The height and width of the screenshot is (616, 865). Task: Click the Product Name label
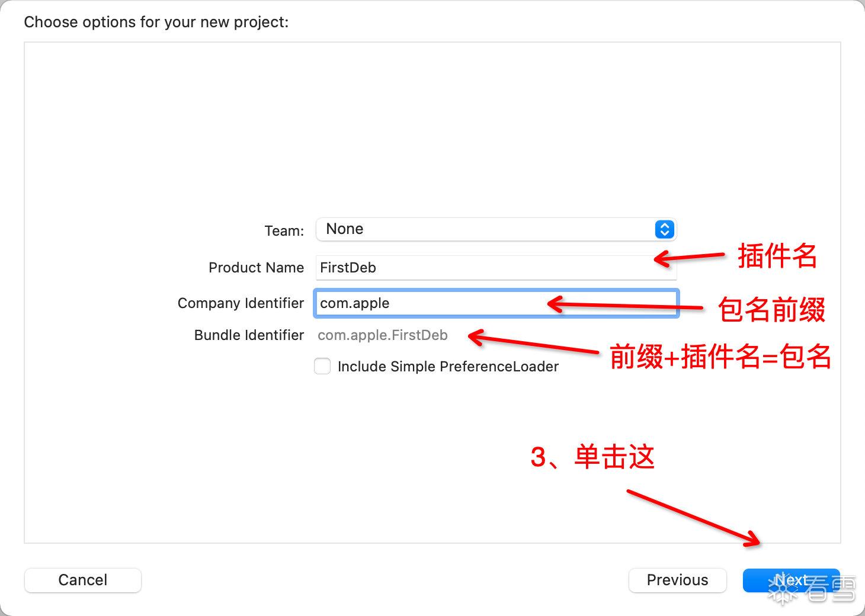click(x=256, y=268)
